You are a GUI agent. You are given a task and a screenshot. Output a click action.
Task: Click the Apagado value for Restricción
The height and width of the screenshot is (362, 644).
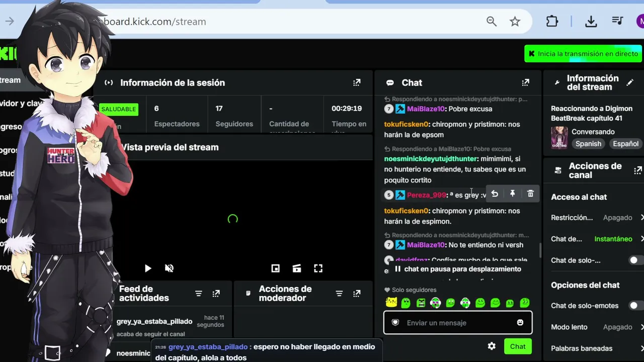(617, 218)
